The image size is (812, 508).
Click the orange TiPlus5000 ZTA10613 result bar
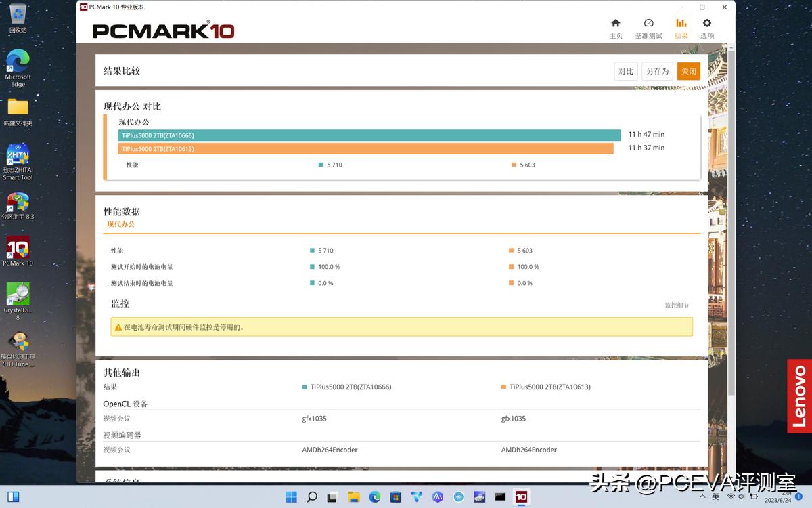365,148
